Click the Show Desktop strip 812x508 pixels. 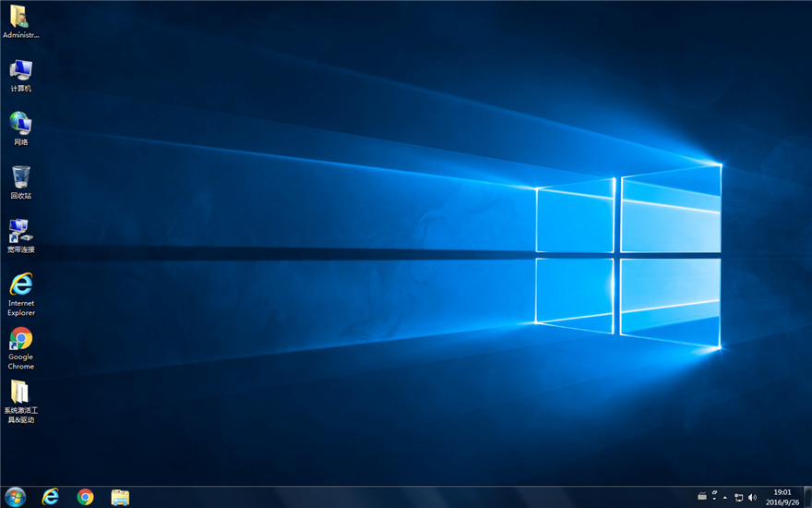coord(808,497)
